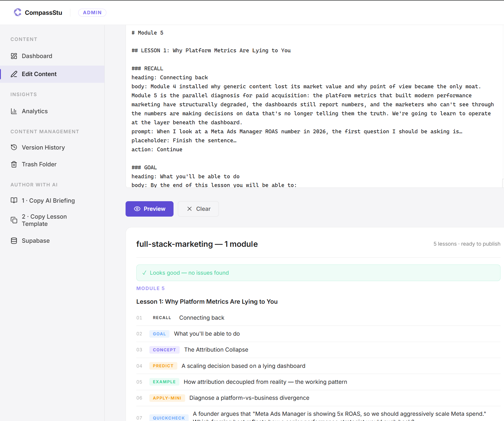
Task: Select 'How attribution decoupled from reality' row
Action: point(318,382)
